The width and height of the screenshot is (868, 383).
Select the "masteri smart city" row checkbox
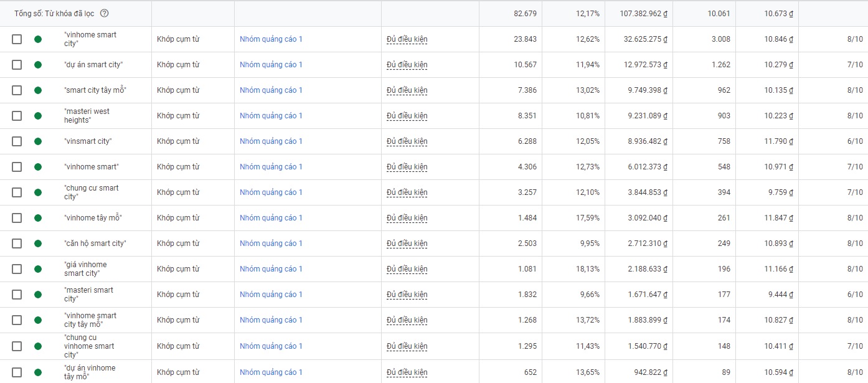(17, 295)
